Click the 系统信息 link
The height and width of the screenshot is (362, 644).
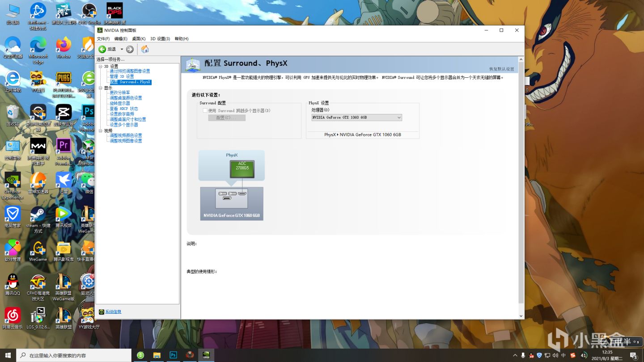113,311
